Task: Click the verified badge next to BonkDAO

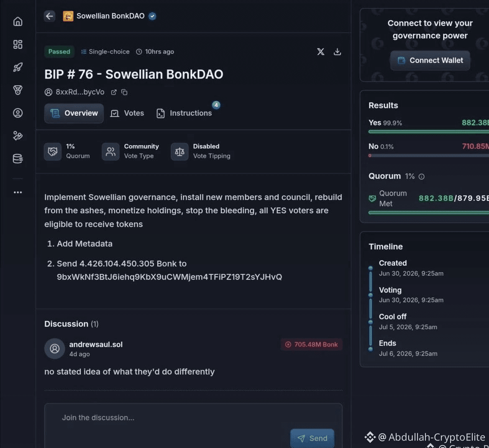Action: 152,16
